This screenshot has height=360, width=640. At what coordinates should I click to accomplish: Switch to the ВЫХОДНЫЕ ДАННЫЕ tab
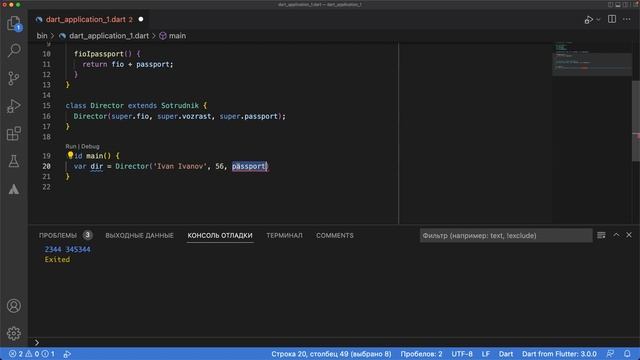click(x=139, y=236)
